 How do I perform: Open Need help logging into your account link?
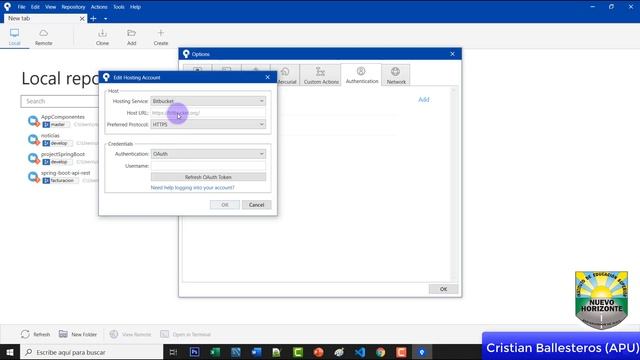click(193, 188)
